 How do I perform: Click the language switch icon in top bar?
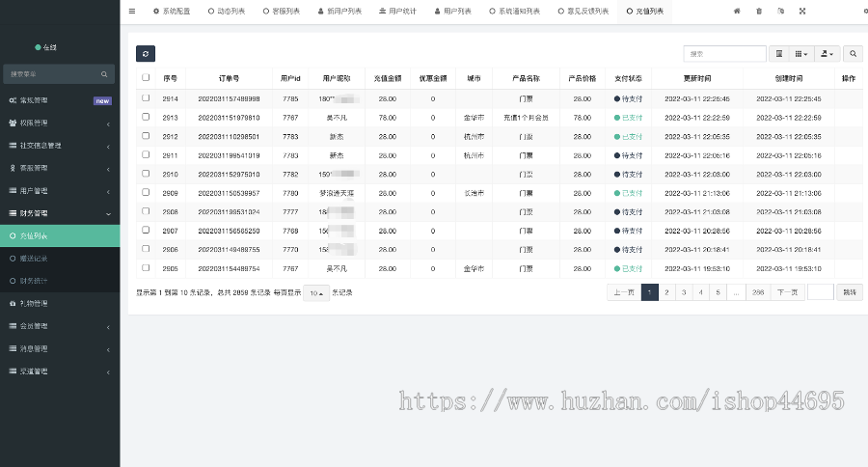pyautogui.click(x=780, y=11)
